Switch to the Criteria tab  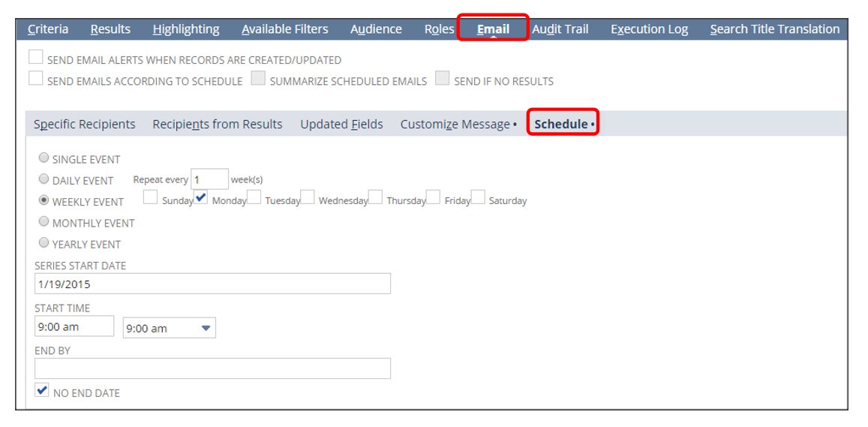coord(48,29)
